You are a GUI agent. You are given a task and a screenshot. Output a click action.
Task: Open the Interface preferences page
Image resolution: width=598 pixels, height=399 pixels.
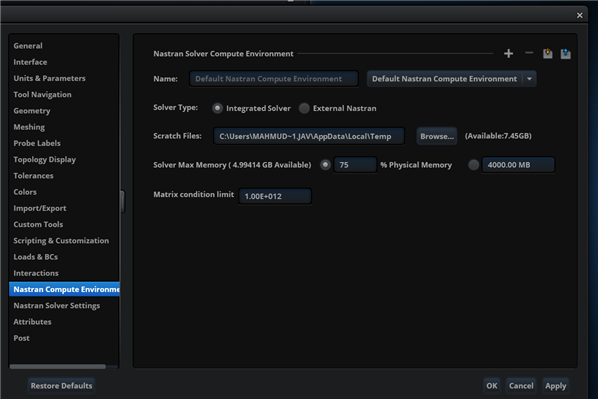pos(30,62)
